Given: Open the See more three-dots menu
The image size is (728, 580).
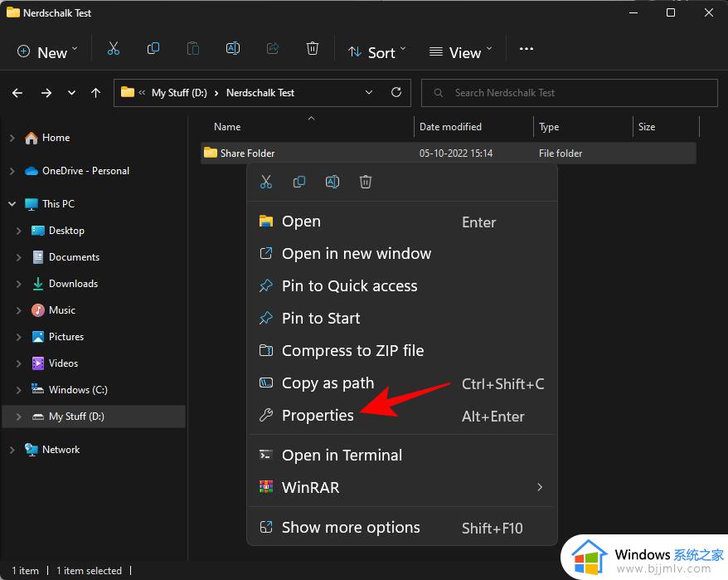Looking at the screenshot, I should pos(526,49).
